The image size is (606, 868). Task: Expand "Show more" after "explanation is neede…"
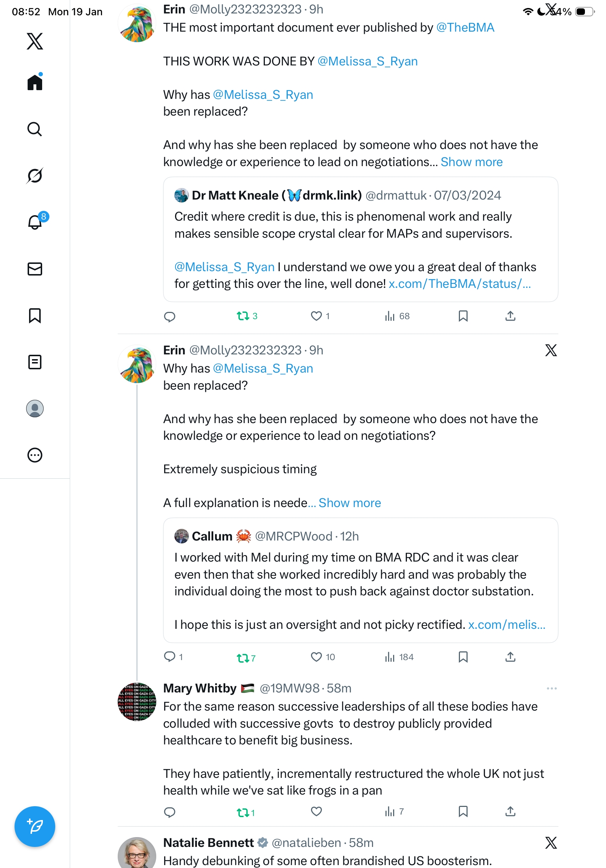point(350,503)
